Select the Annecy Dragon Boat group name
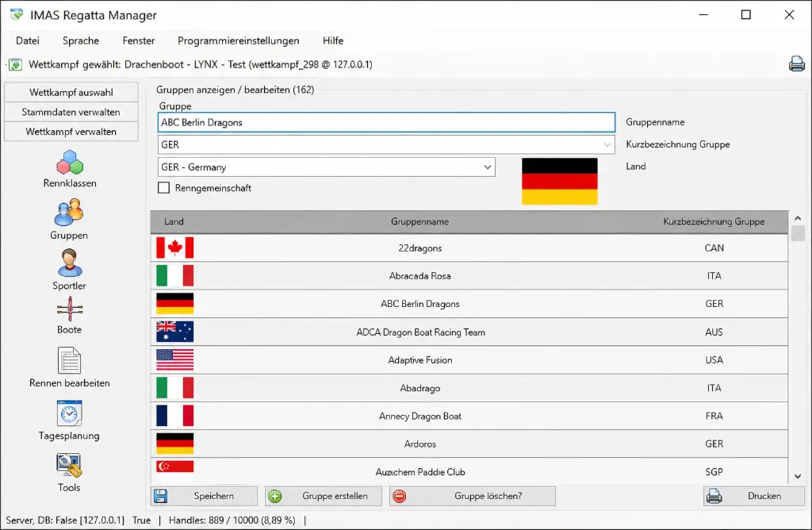 coord(420,416)
